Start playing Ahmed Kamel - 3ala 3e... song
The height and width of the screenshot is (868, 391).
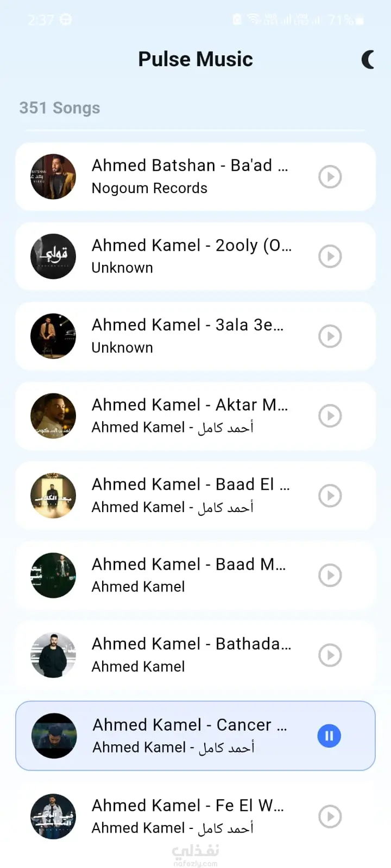click(x=330, y=336)
